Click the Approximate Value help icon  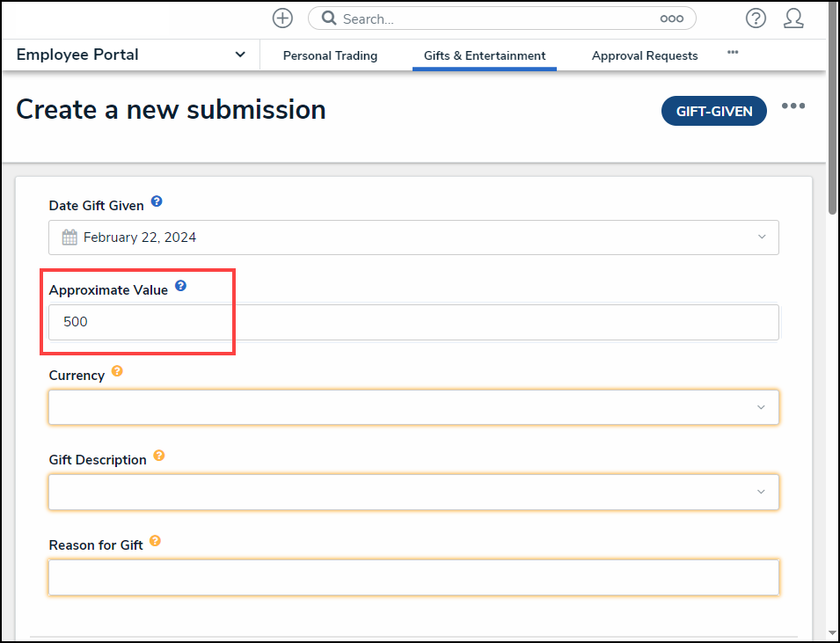[180, 286]
